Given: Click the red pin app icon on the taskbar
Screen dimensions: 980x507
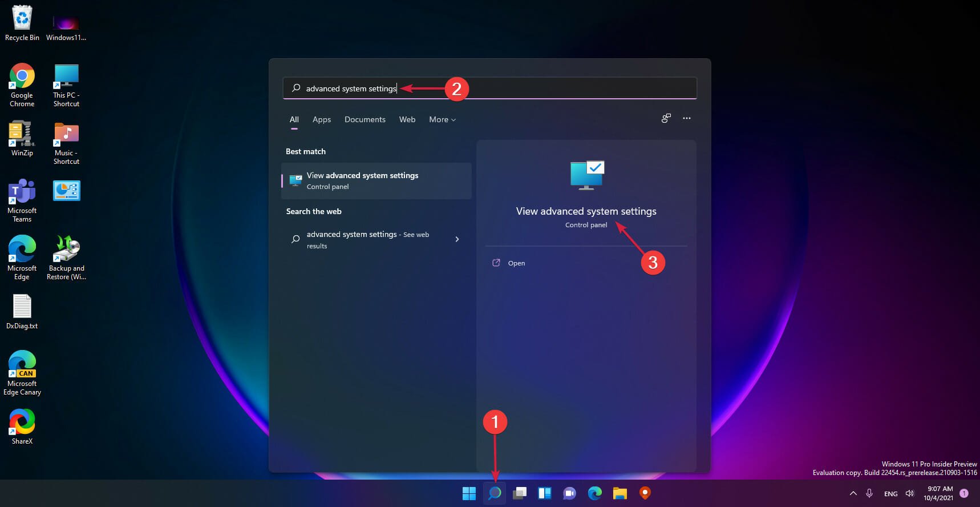Looking at the screenshot, I should click(x=645, y=493).
